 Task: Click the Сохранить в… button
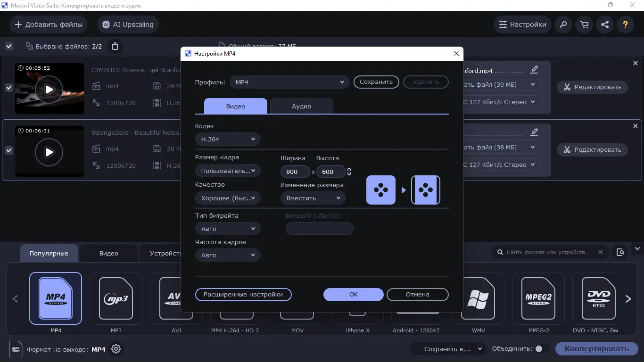tap(443, 349)
